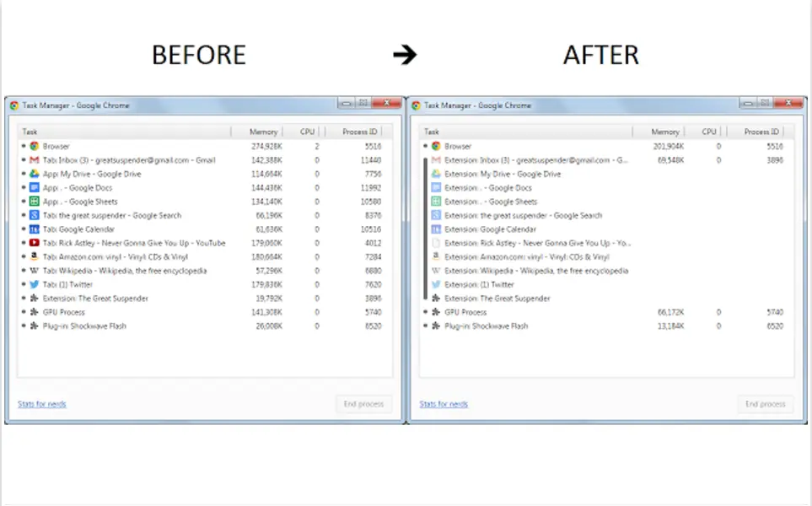The image size is (812, 506).
Task: Click Amazon icon in BEFORE task list
Action: (35, 256)
